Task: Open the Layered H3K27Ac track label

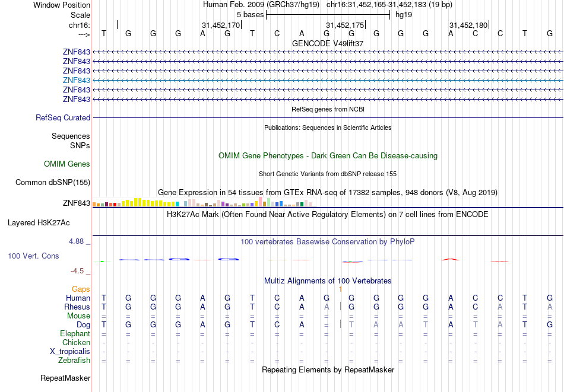Action: (39, 223)
